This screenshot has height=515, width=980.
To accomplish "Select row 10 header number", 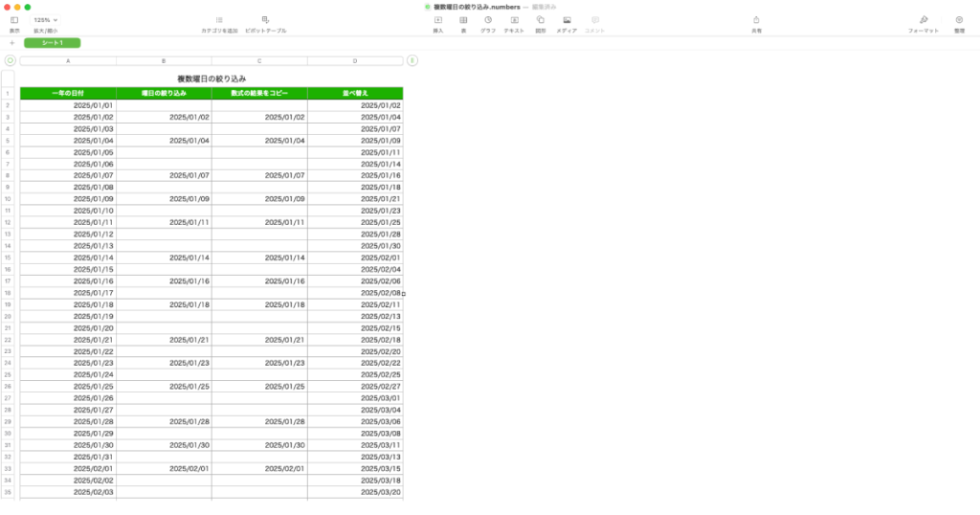I will click(8, 199).
